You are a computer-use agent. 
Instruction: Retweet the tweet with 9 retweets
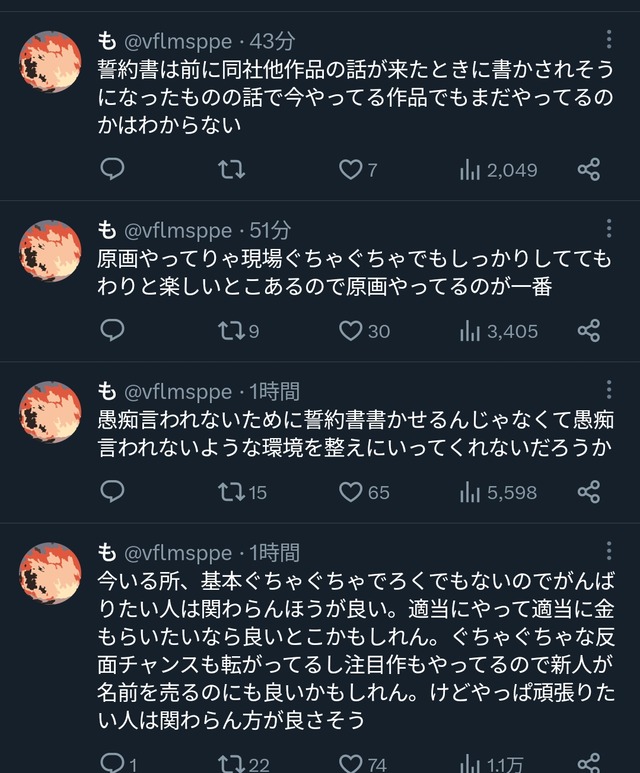[x=239, y=331]
